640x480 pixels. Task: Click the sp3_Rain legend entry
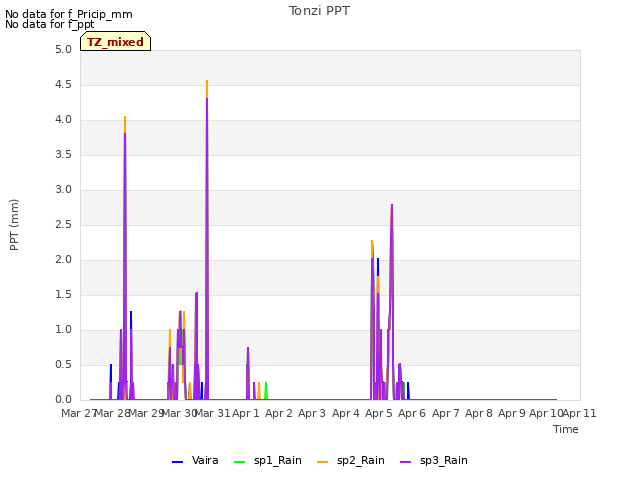coord(433,460)
